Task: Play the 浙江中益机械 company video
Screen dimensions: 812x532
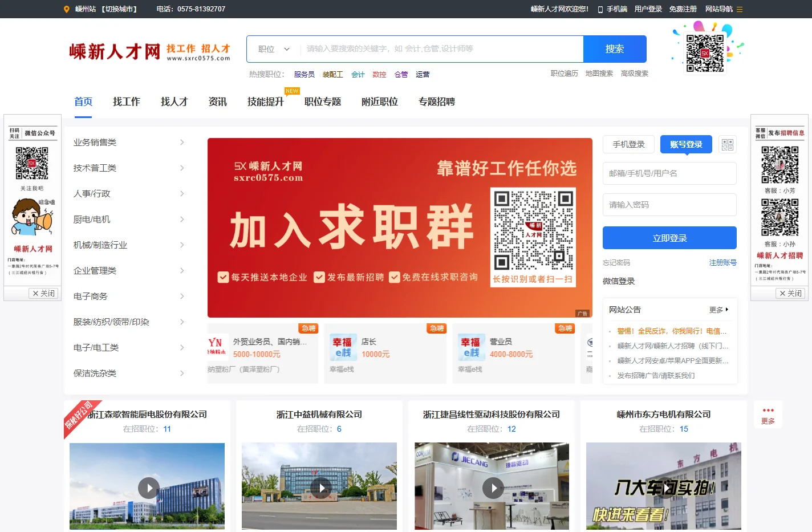Action: pyautogui.click(x=321, y=488)
